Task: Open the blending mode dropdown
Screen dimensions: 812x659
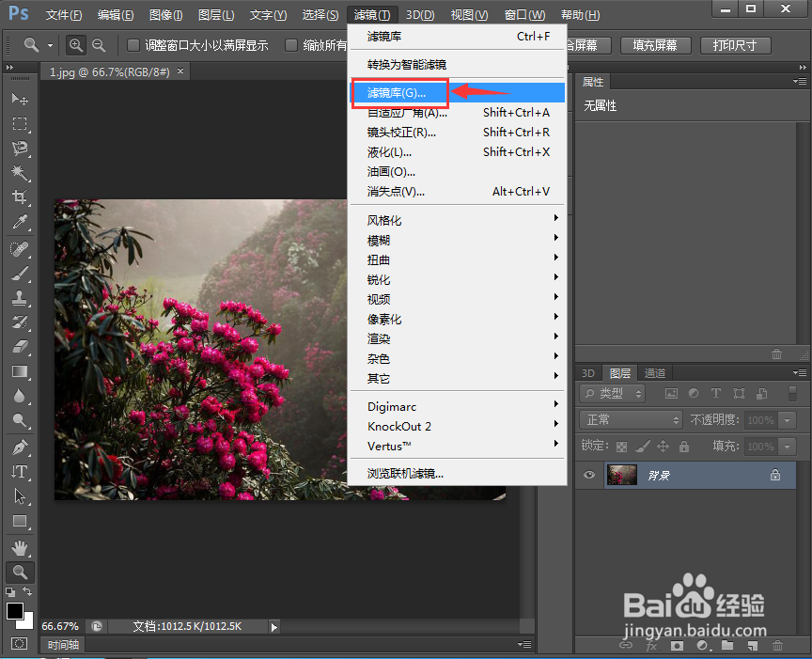Action: click(x=631, y=419)
